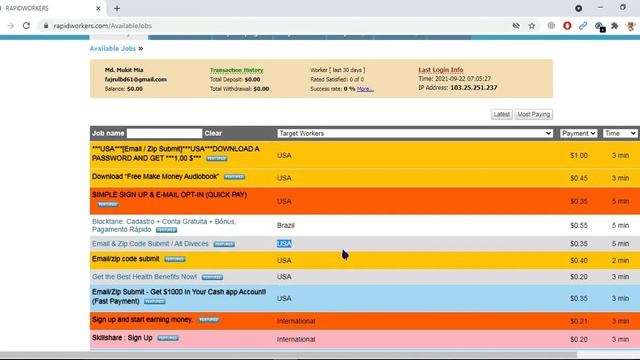Open the browser profile avatar
The height and width of the screenshot is (360, 640).
(x=631, y=26)
